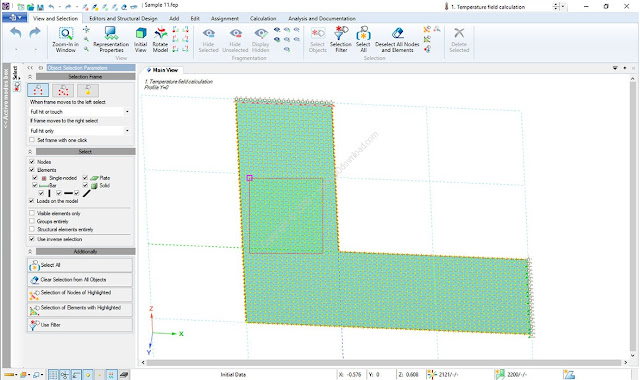This screenshot has height=380, width=640.
Task: Uncheck Use inverse selection
Action: 32,239
